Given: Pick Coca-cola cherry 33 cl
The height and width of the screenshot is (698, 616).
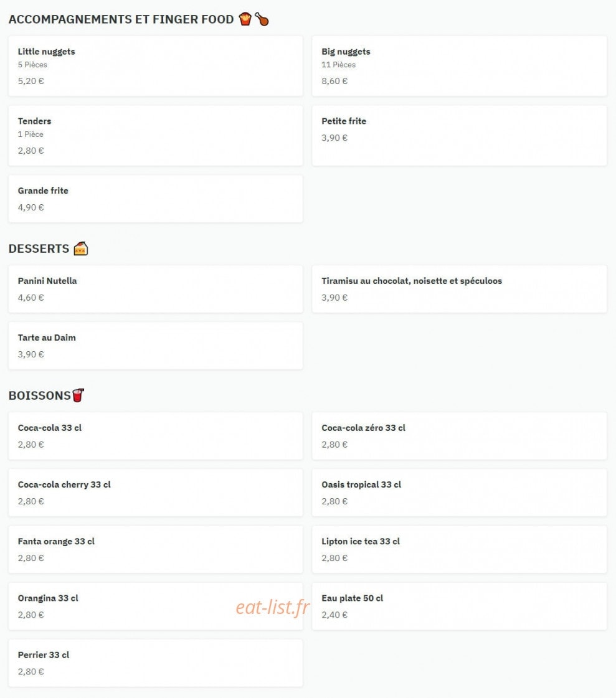Looking at the screenshot, I should tap(156, 493).
